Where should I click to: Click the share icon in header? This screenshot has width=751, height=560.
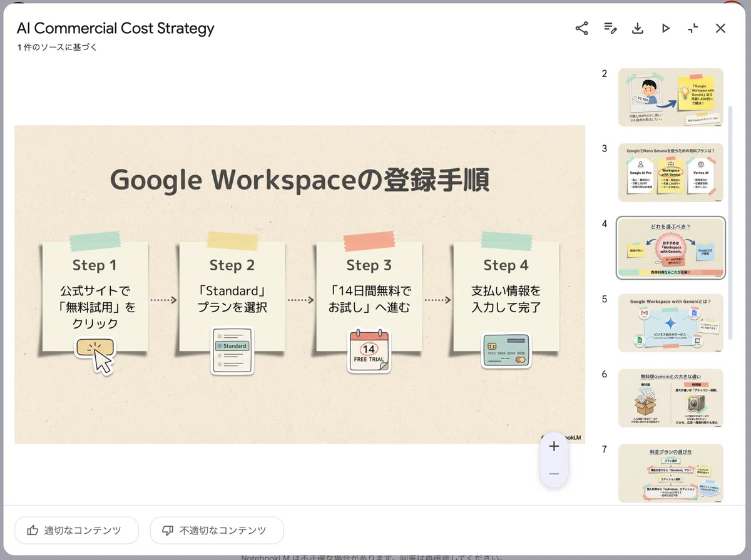[582, 28]
